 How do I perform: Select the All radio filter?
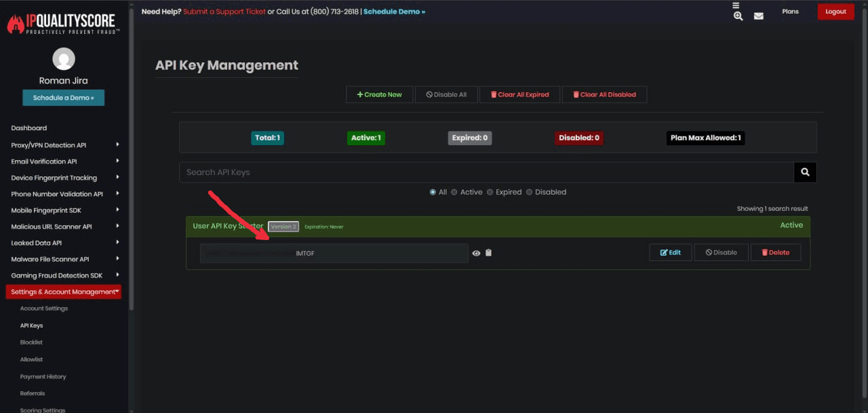pos(433,192)
